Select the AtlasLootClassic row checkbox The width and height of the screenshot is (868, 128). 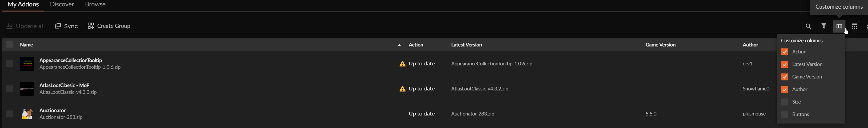(x=9, y=89)
